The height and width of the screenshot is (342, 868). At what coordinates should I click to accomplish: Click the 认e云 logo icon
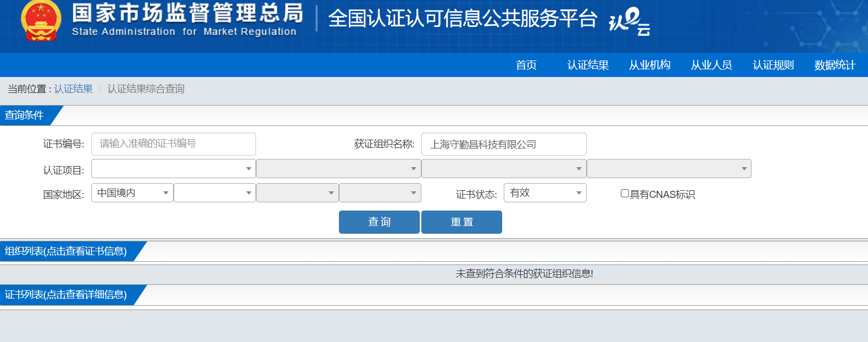(x=630, y=21)
